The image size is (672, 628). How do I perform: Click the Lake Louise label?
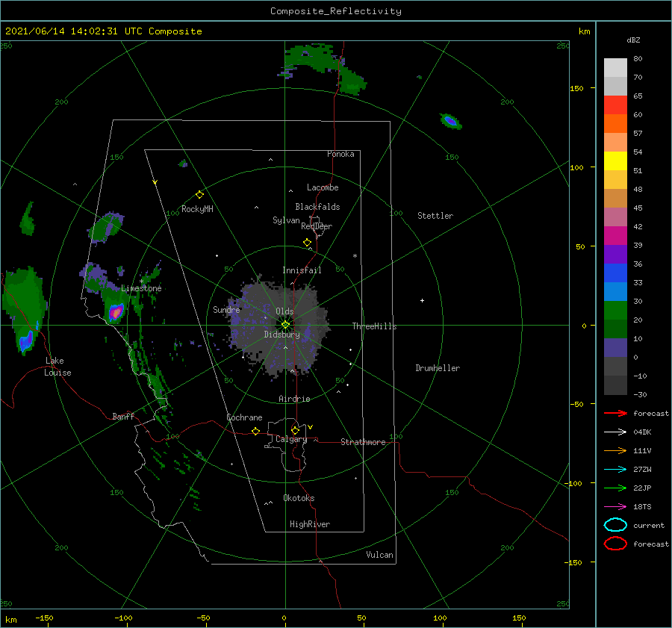pos(57,367)
